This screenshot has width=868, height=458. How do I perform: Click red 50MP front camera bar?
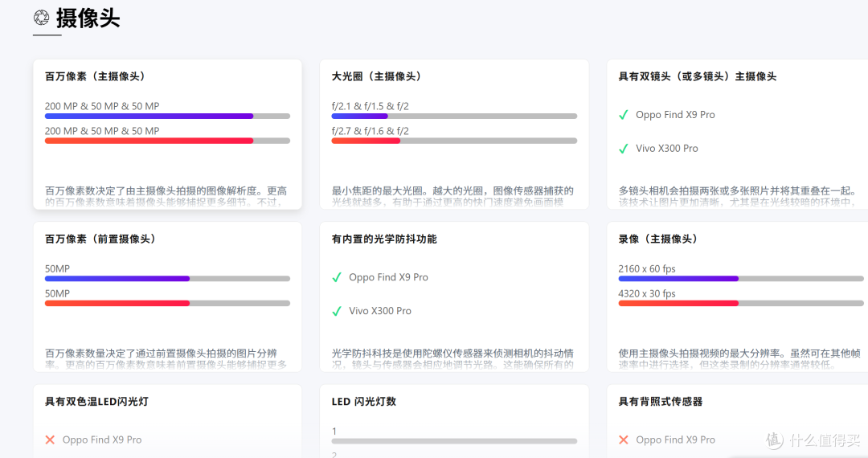[x=117, y=303]
